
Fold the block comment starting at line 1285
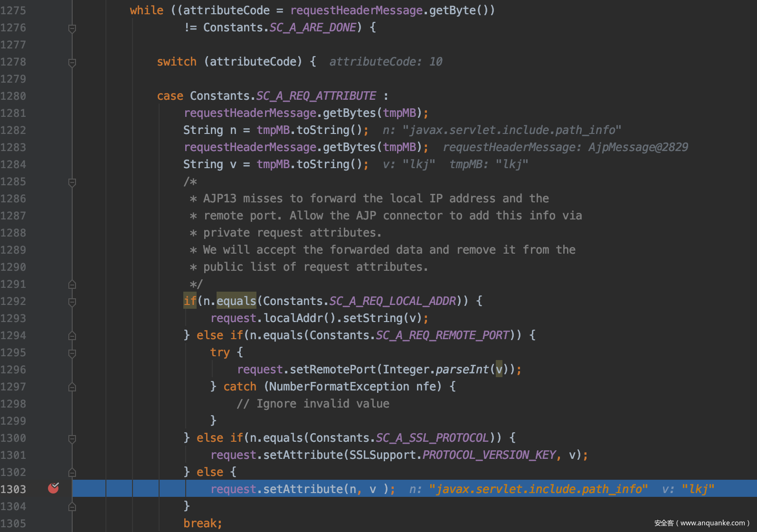[72, 182]
